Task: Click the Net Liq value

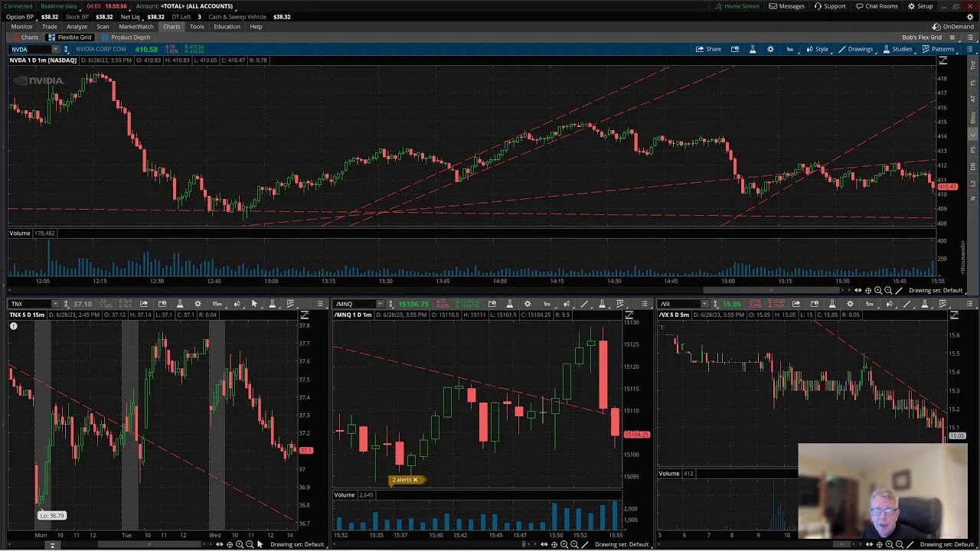Action: coord(155,17)
